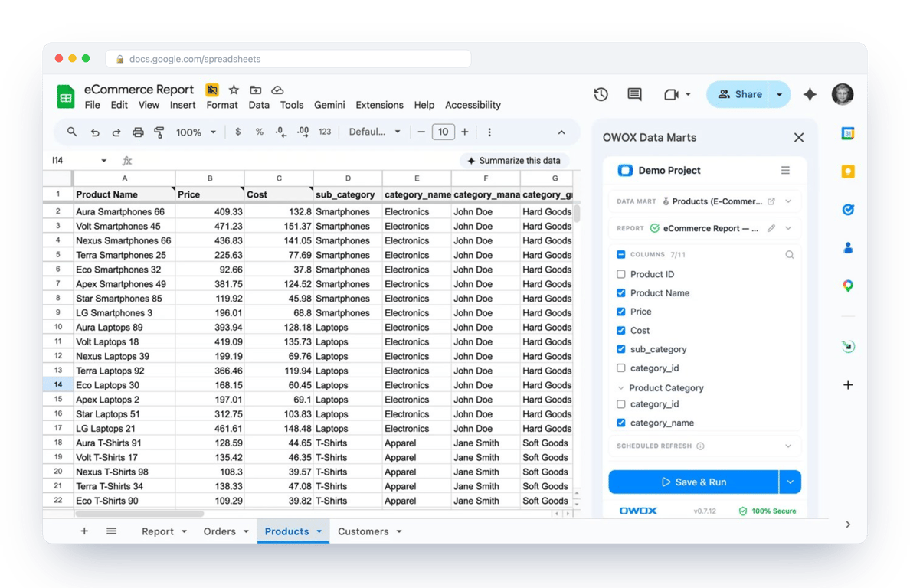Click Save & Run button

point(693,482)
